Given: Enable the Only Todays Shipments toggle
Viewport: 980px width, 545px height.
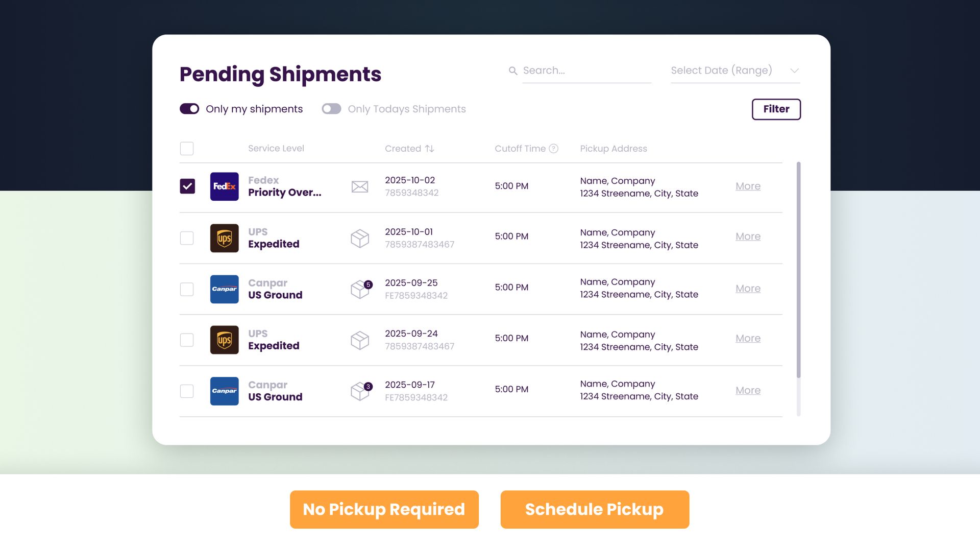Looking at the screenshot, I should 331,109.
